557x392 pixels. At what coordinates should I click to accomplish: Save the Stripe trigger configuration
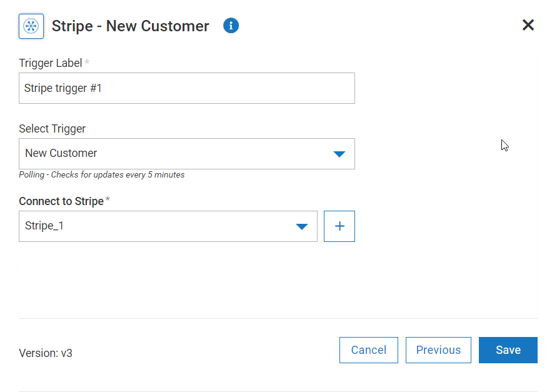(508, 350)
